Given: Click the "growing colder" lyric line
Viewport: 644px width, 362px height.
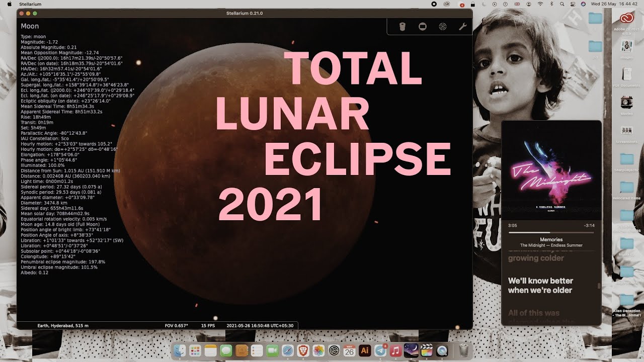Looking at the screenshot, I should 536,258.
